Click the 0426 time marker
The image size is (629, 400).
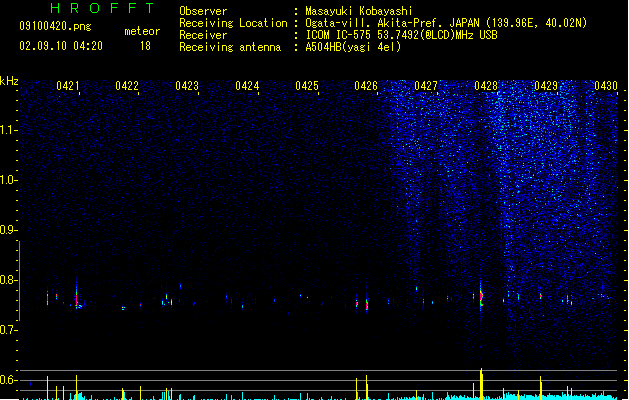(x=366, y=86)
